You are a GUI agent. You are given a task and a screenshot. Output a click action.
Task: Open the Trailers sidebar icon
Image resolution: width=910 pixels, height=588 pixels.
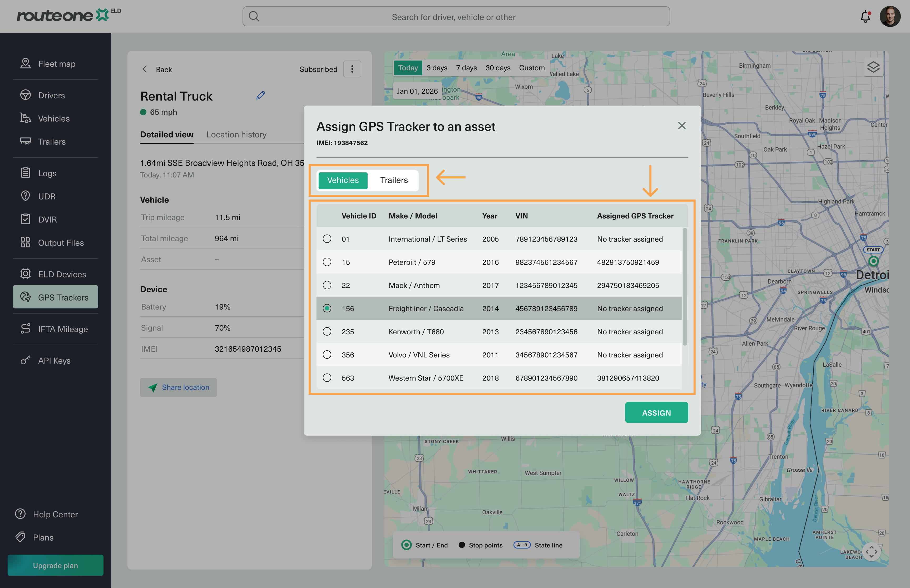coord(26,141)
